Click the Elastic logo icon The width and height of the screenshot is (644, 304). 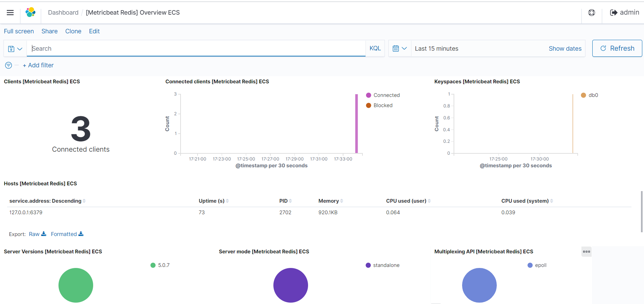click(30, 13)
